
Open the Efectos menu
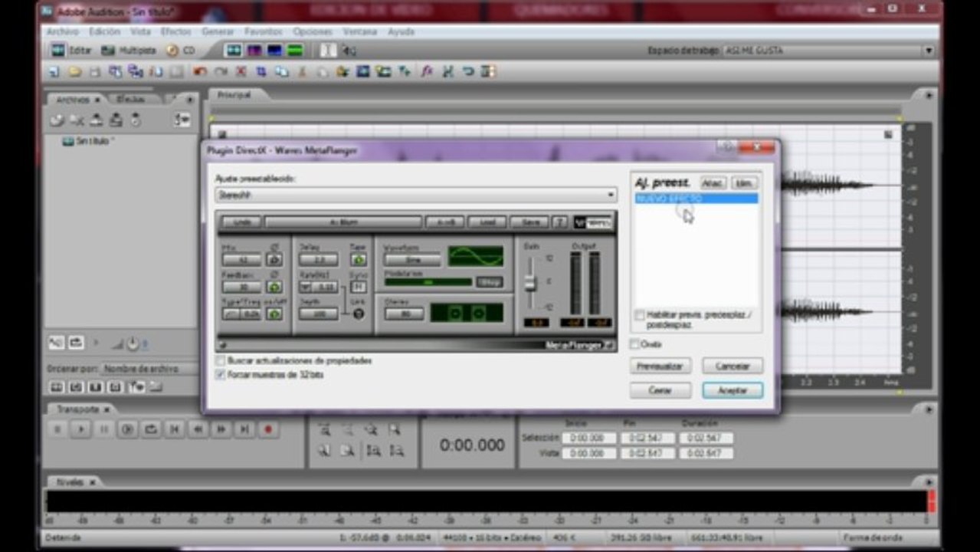(176, 31)
